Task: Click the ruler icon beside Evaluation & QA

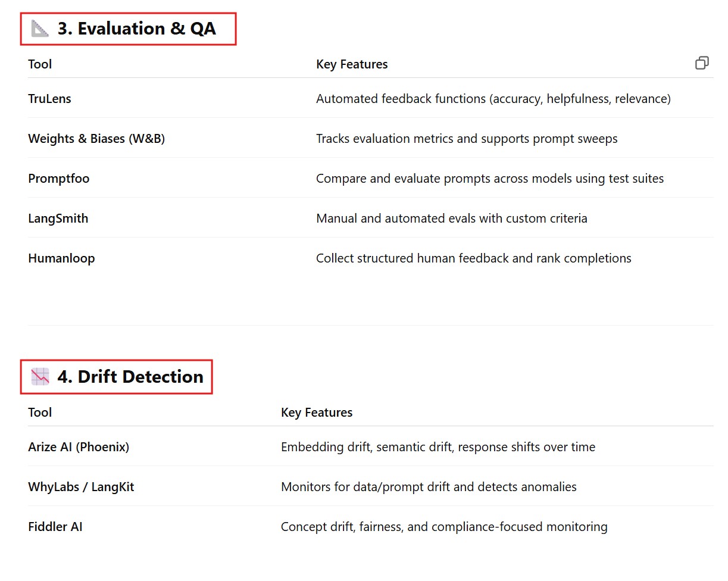Action: click(40, 29)
